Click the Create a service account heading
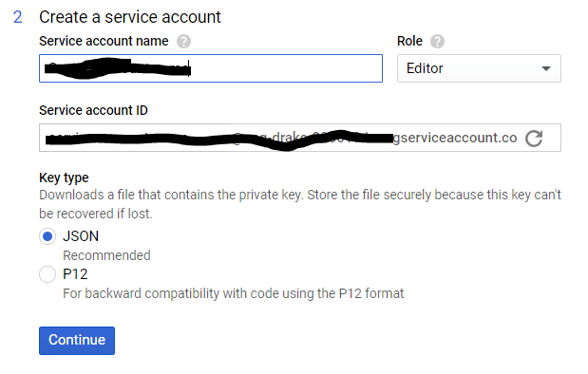This screenshot has height=374, width=588. pyautogui.click(x=130, y=17)
